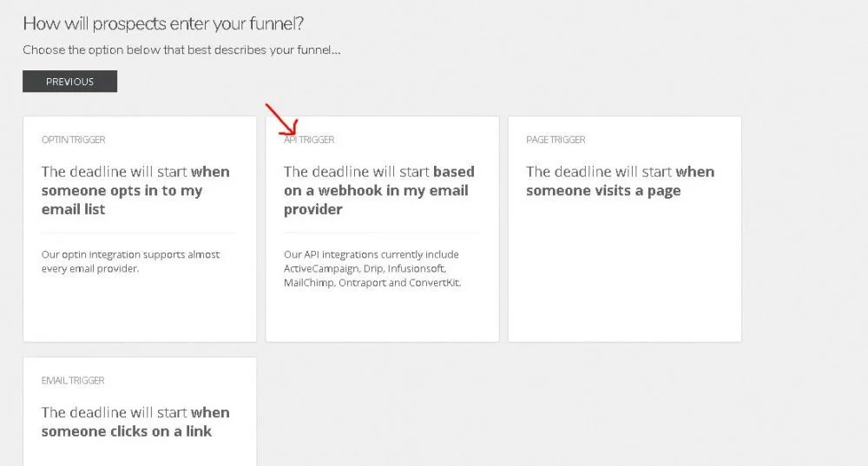Image resolution: width=868 pixels, height=466 pixels.
Task: Click the red arrow annotation
Action: point(281,121)
